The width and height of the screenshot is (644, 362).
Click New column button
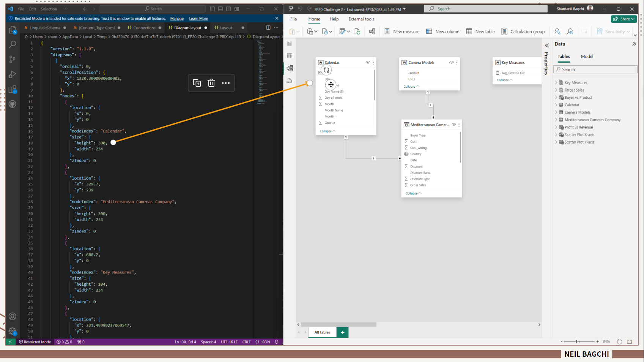pos(443,32)
